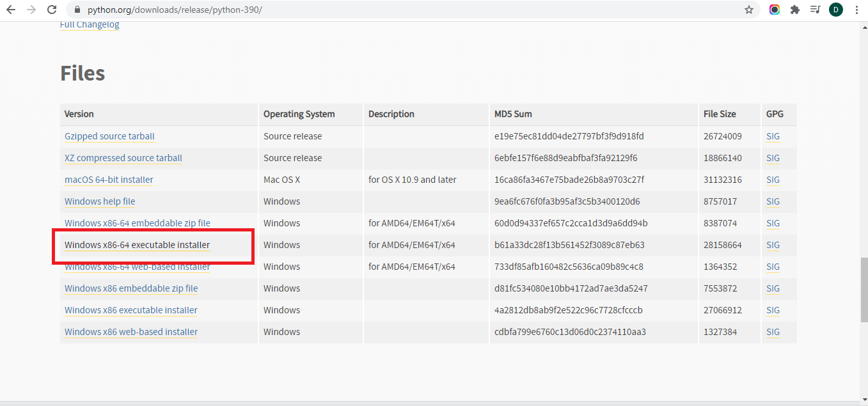
Task: Open the Chrome three-dot menu
Action: pyautogui.click(x=856, y=10)
